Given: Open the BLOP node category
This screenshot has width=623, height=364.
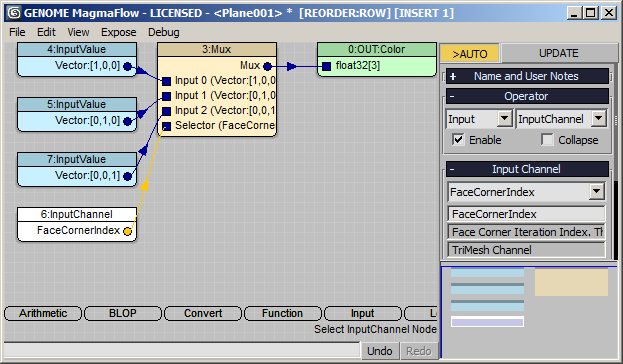Looking at the screenshot, I should pyautogui.click(x=123, y=314).
